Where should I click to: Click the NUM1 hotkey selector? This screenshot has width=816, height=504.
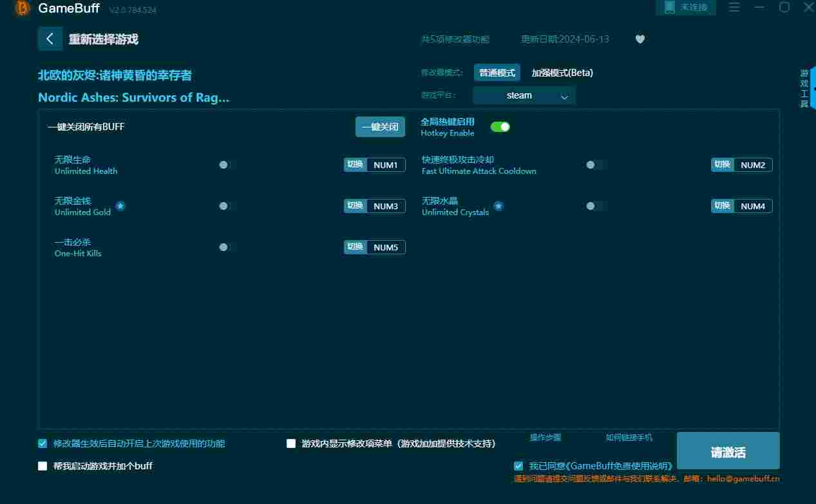[386, 165]
